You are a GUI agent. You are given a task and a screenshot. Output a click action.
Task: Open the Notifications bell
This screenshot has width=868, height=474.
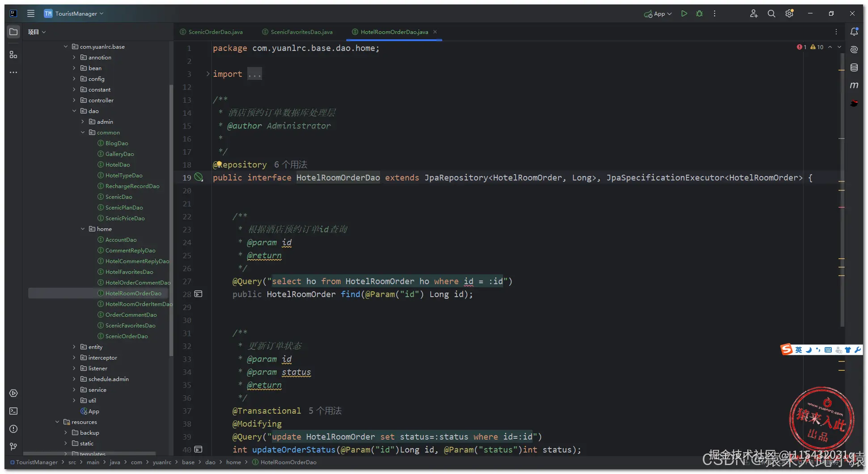coord(854,32)
